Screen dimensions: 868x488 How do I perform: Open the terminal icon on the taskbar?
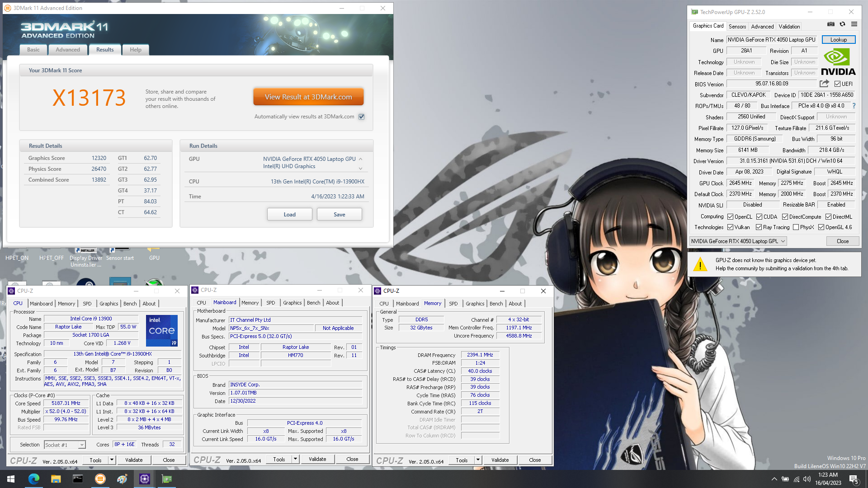78,479
